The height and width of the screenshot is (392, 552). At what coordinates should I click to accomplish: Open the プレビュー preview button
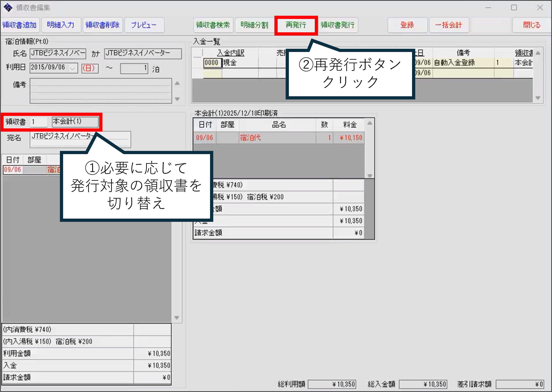(144, 25)
